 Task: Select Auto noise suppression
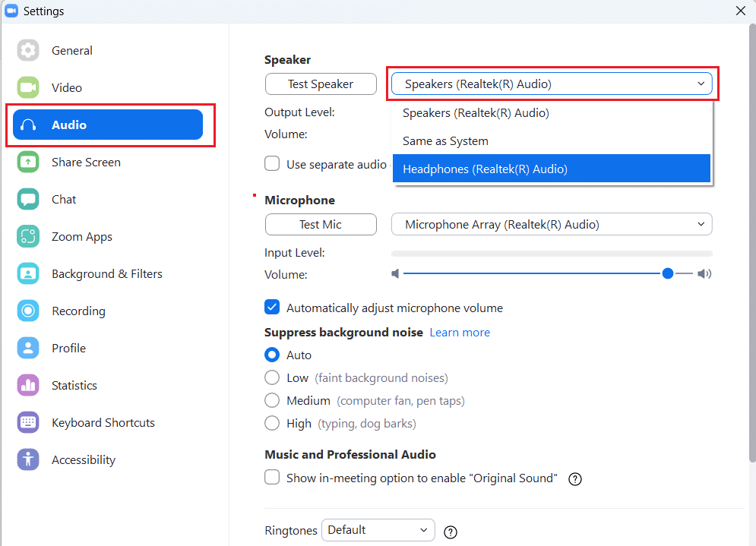click(272, 355)
